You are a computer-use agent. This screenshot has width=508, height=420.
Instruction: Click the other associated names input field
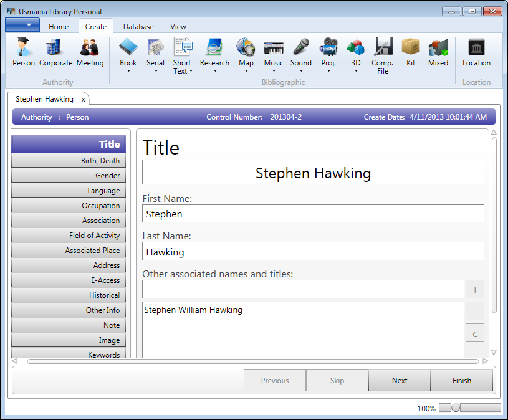(x=303, y=289)
